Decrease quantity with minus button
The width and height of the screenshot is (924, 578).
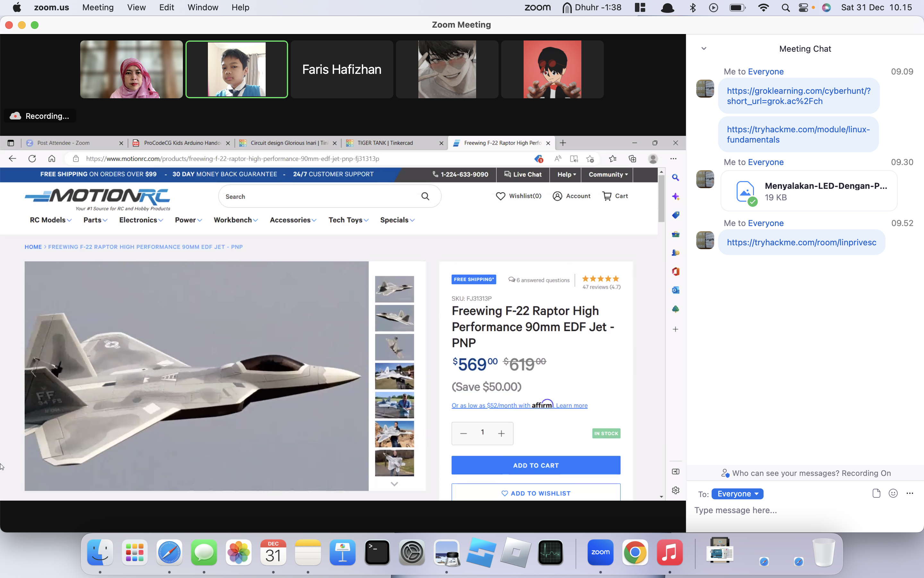pyautogui.click(x=464, y=433)
